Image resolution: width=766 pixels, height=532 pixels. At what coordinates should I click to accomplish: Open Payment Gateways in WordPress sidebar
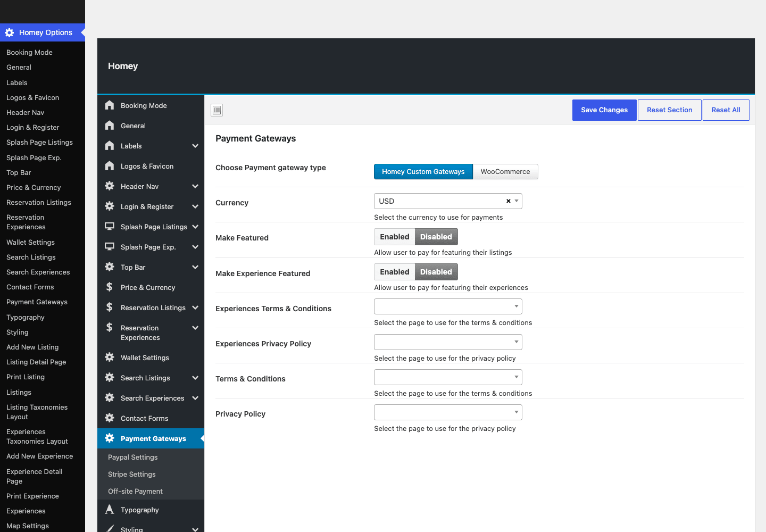[37, 302]
